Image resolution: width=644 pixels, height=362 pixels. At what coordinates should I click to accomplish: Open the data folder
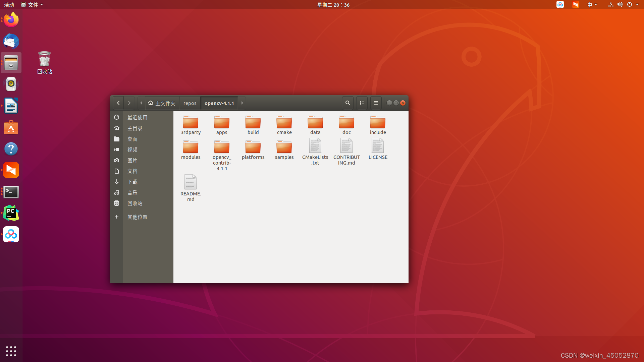[x=315, y=125]
